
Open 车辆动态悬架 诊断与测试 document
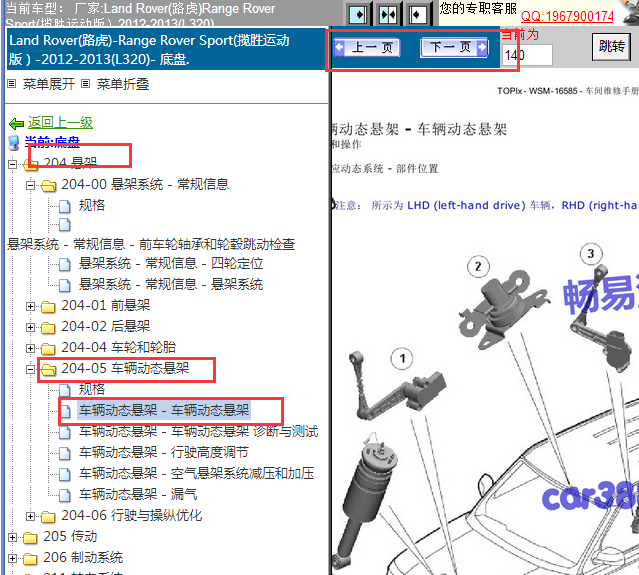tap(198, 431)
